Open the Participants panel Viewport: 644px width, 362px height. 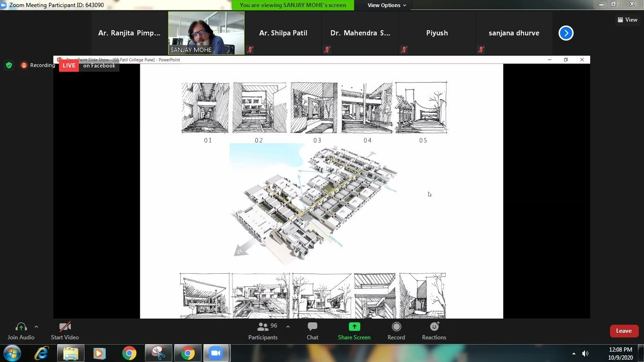(263, 331)
